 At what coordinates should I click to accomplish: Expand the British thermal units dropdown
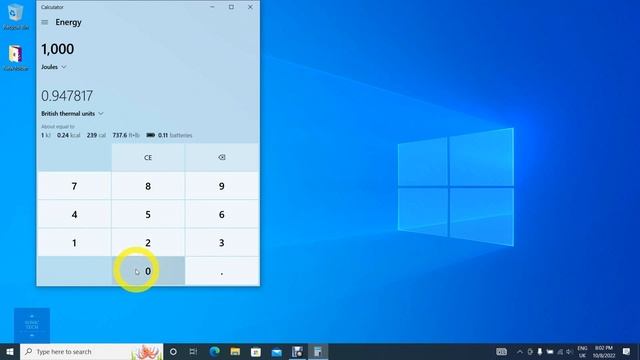72,113
